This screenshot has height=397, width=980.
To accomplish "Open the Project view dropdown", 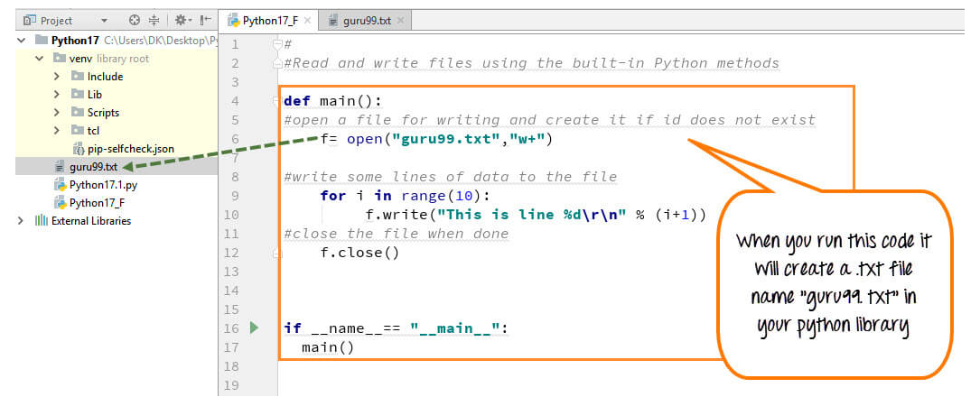I will pos(103,20).
